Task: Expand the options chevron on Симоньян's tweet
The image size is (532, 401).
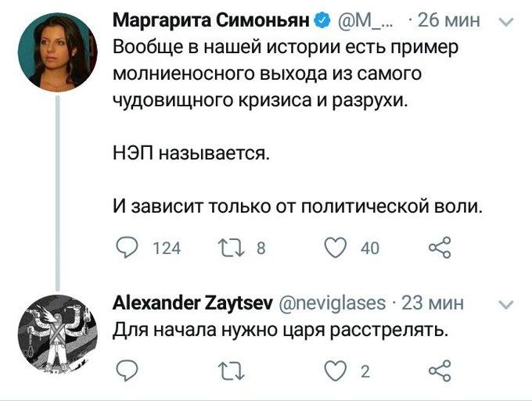Action: [x=506, y=22]
